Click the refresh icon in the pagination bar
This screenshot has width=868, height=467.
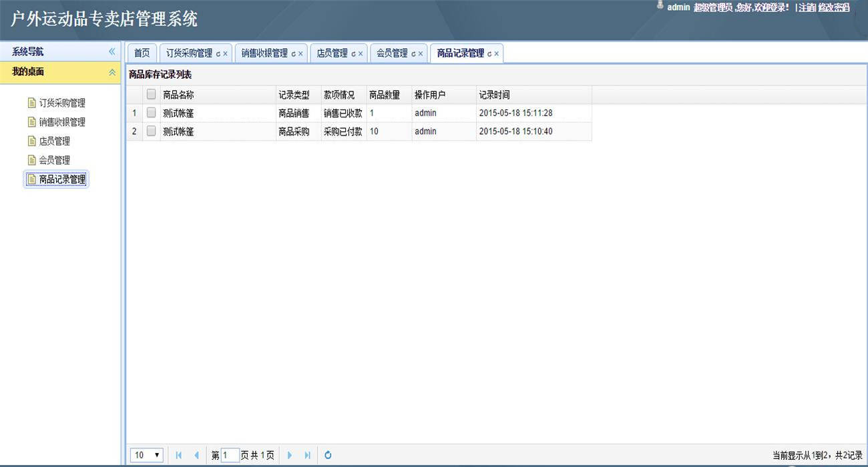328,455
